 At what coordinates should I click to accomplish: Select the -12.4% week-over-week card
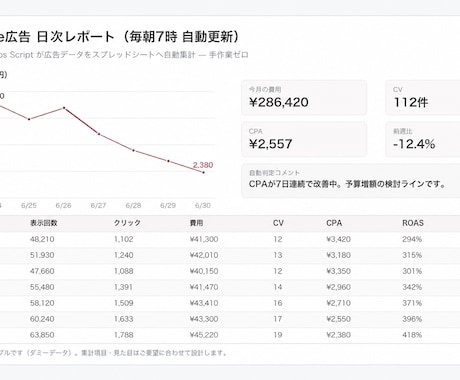423,139
